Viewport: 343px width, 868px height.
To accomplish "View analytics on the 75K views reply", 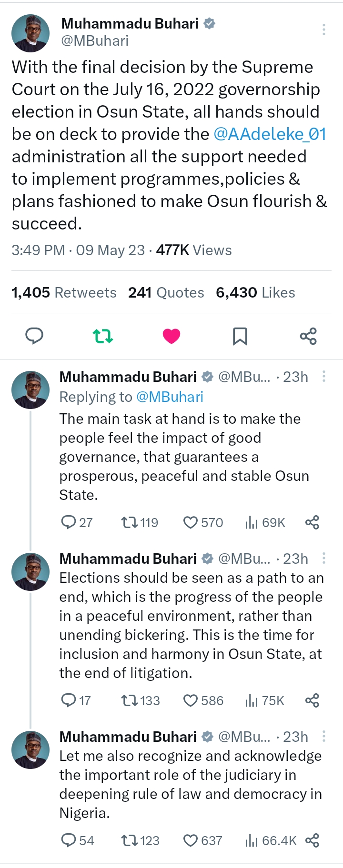I will (x=252, y=701).
